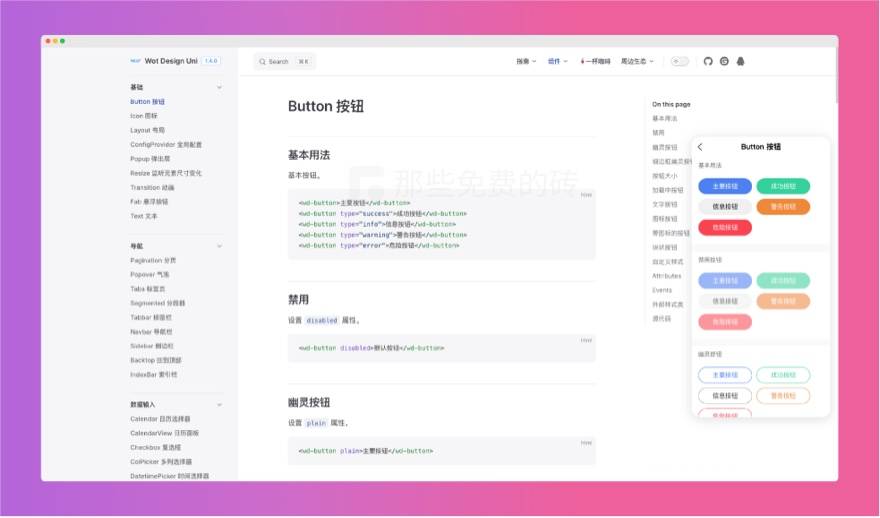Jump to 外部样式类 in On this page
The height and width of the screenshot is (518, 880).
pyautogui.click(x=668, y=304)
